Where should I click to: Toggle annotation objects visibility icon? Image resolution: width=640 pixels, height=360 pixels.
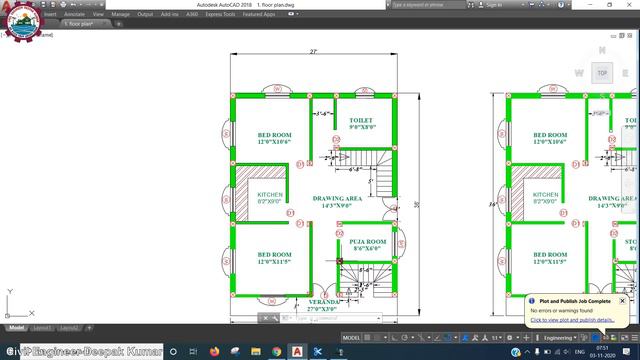coord(465,338)
